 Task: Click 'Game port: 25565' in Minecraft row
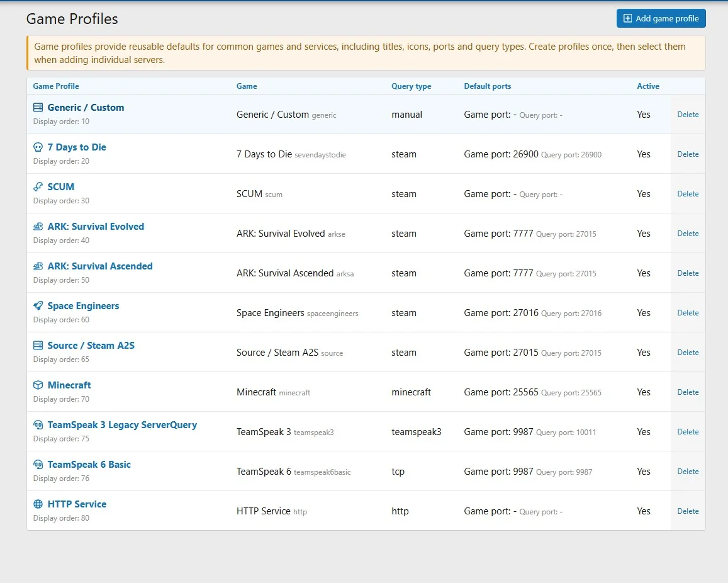(501, 392)
